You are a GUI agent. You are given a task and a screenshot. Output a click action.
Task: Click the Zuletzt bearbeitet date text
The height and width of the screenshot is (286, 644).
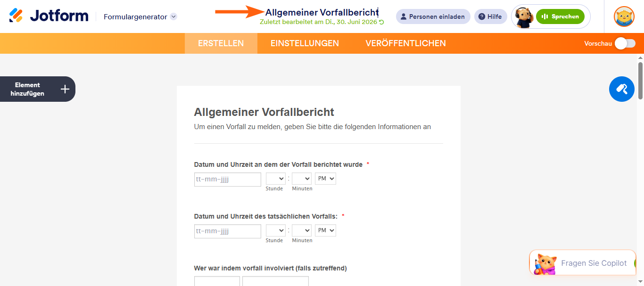coord(319,22)
